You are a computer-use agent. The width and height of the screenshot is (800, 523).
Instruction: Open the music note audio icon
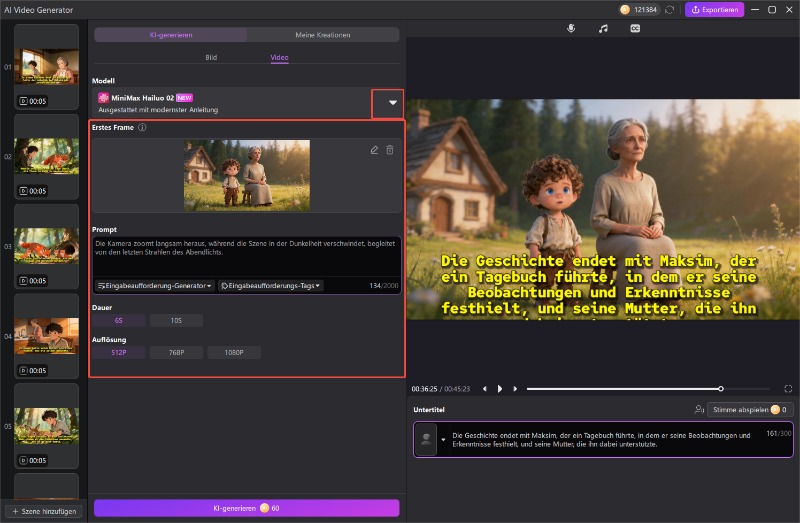pos(603,29)
